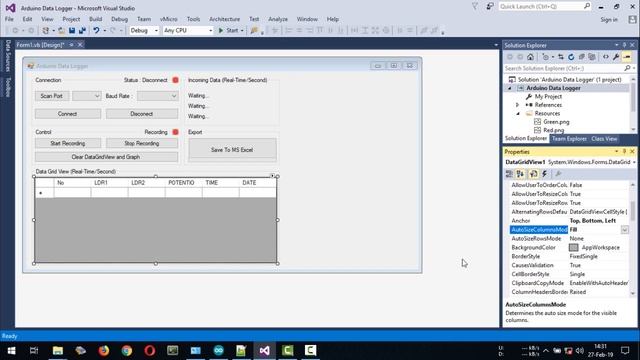640x360 pixels.
Task: Open Firefox from the taskbar
Action: click(104, 350)
